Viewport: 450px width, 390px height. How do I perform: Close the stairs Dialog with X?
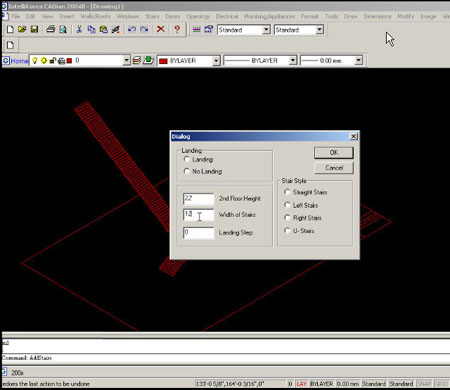(353, 136)
